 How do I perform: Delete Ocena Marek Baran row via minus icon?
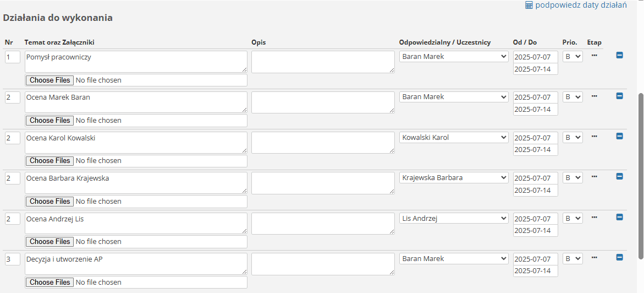click(619, 96)
